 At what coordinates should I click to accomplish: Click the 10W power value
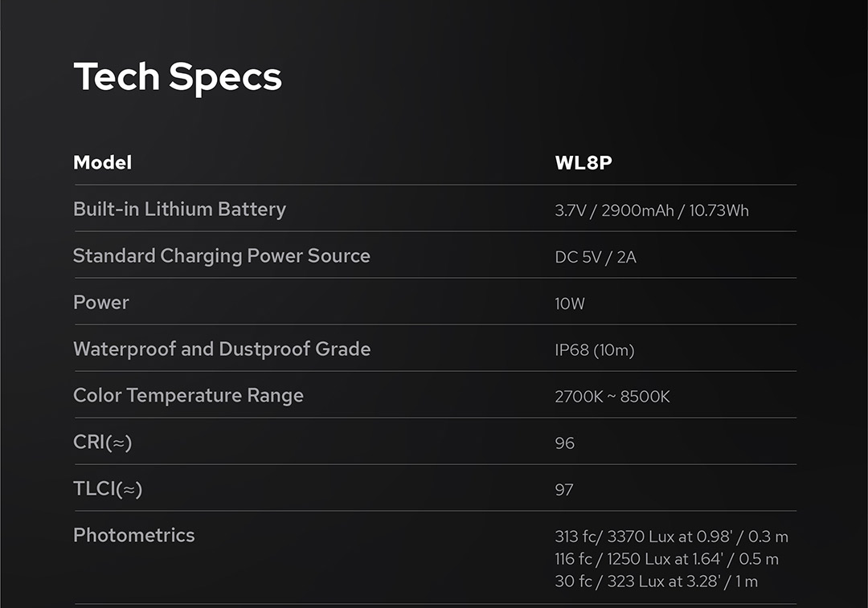[569, 304]
